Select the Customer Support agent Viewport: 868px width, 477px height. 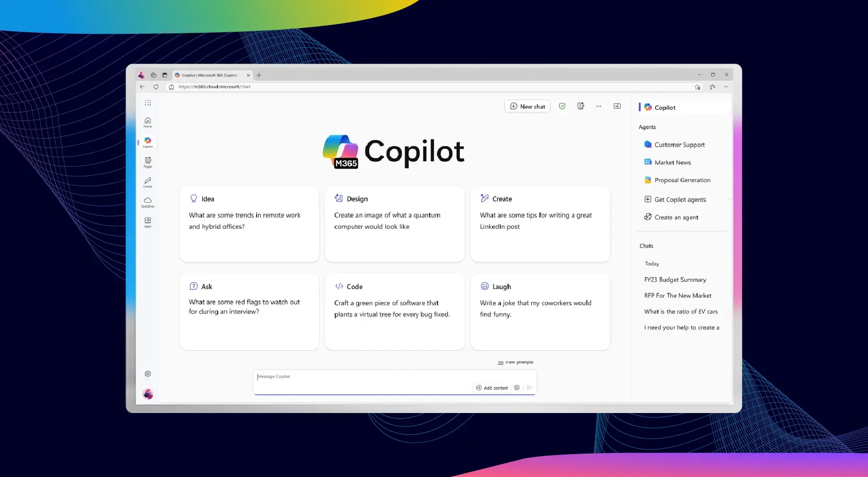tap(679, 145)
